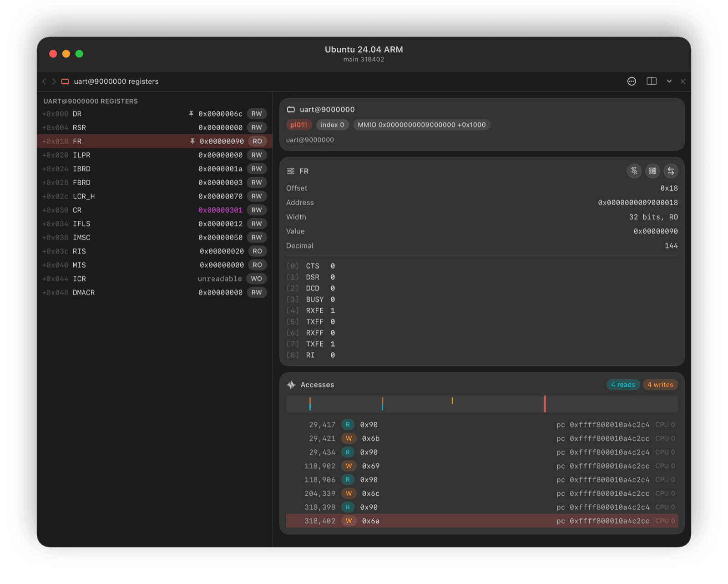This screenshot has width=728, height=584.
Task: Click the FR settings sliders icon
Action: (291, 171)
